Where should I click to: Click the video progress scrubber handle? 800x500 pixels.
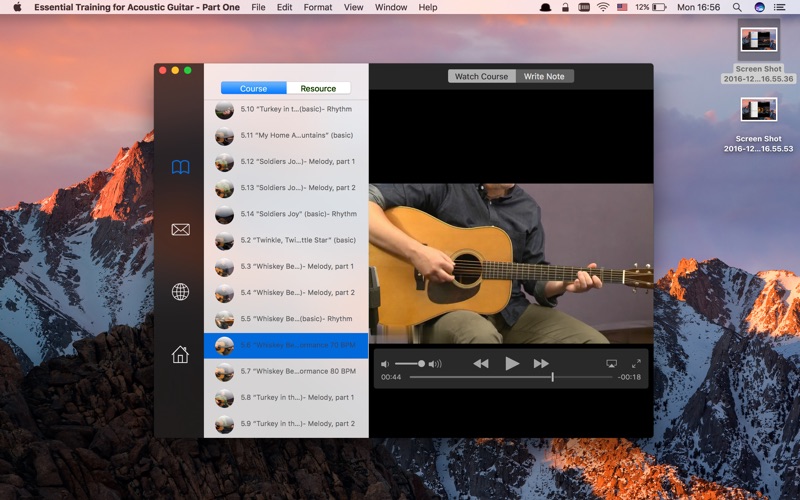(553, 377)
